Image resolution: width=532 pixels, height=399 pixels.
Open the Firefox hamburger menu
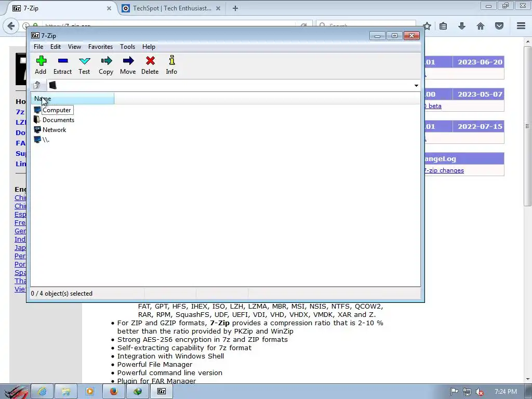(521, 26)
